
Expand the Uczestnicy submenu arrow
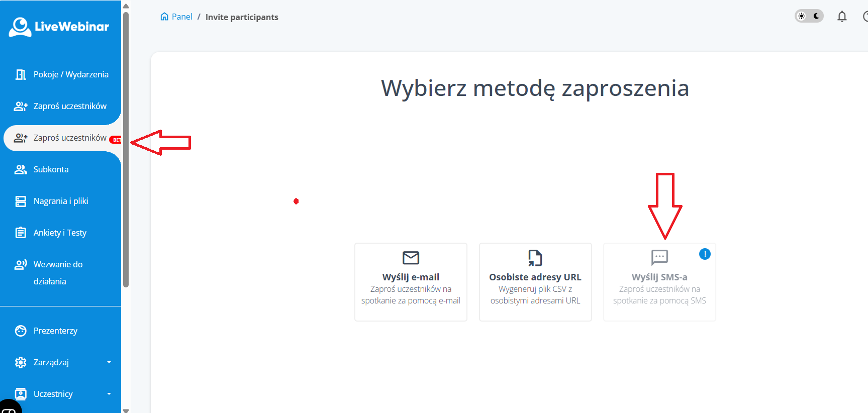click(x=109, y=394)
